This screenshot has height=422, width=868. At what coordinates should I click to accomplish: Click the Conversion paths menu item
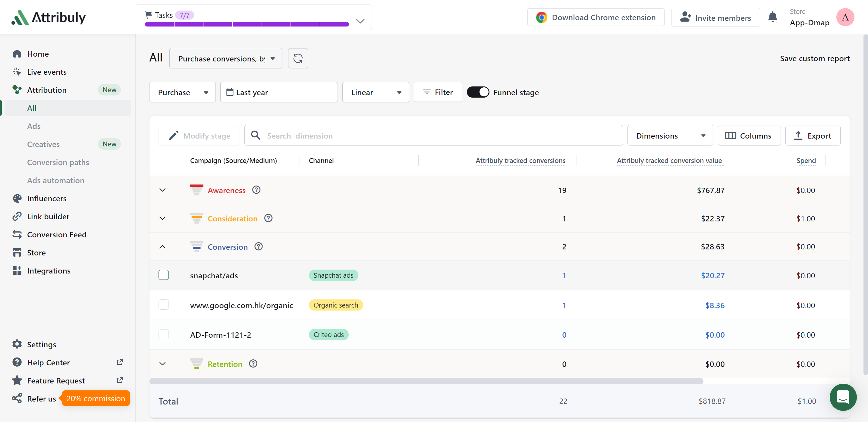(58, 162)
